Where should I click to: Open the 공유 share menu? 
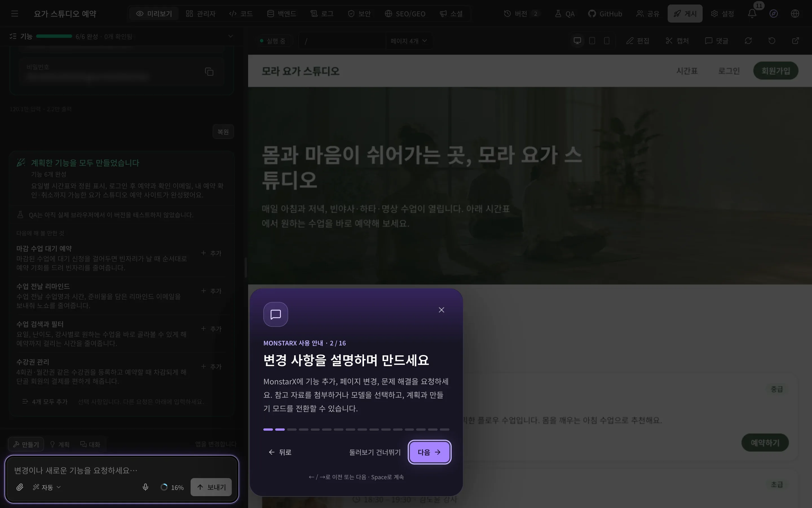point(648,14)
